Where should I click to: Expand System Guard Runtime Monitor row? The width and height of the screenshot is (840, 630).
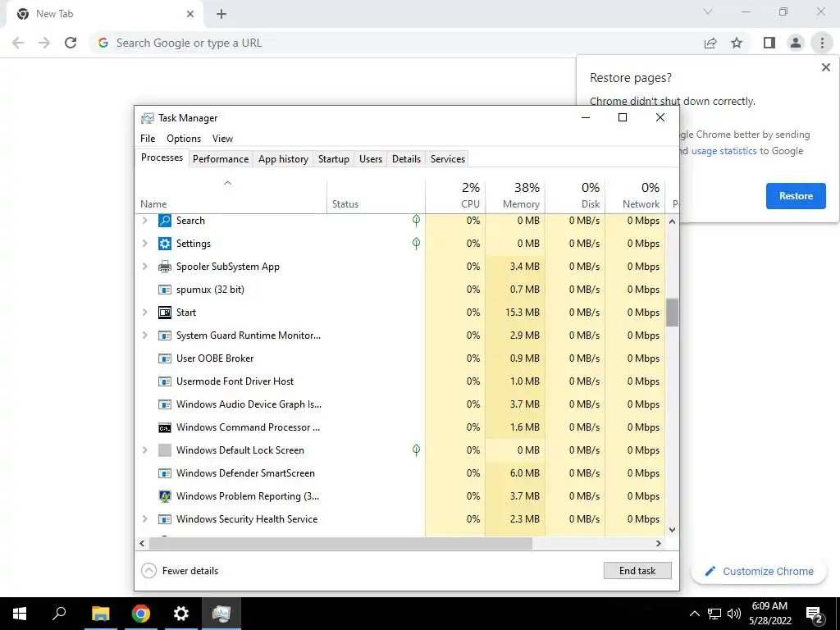click(x=144, y=336)
